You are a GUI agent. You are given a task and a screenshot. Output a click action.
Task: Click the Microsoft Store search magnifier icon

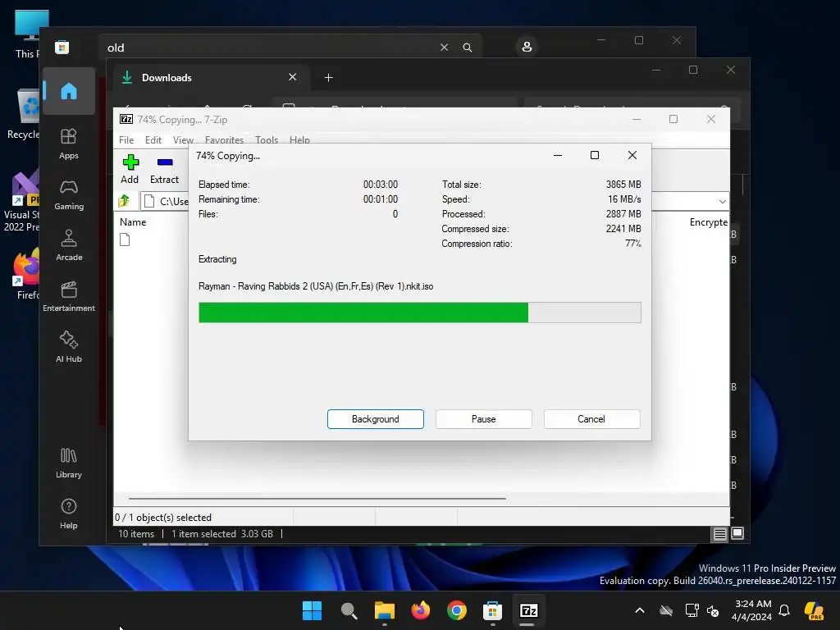click(467, 47)
